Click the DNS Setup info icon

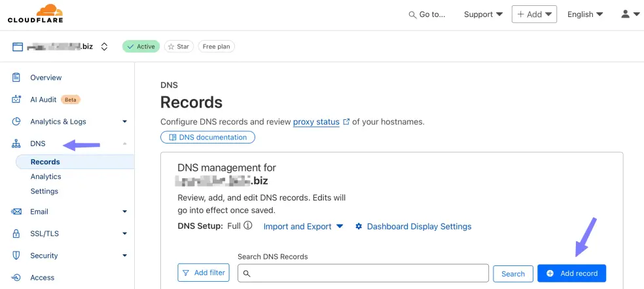(x=248, y=226)
